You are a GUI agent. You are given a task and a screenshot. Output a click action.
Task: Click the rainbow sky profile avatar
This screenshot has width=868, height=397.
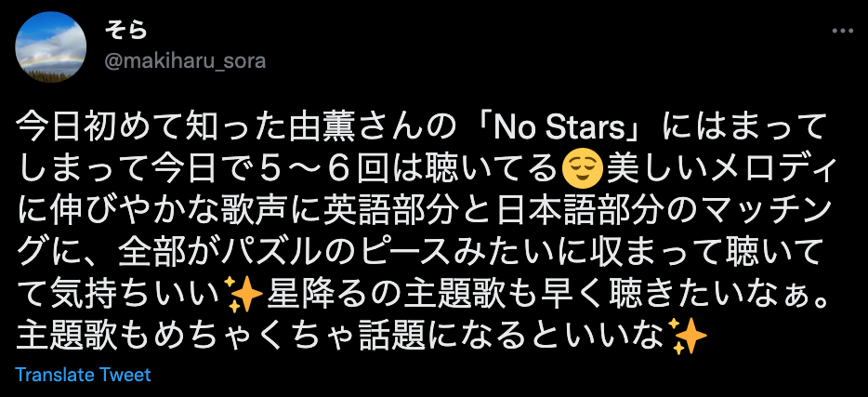pos(50,46)
